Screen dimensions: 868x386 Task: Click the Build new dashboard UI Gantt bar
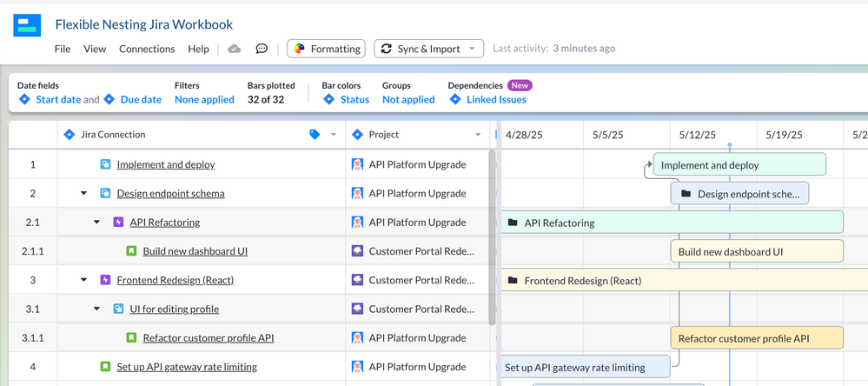pyautogui.click(x=757, y=251)
